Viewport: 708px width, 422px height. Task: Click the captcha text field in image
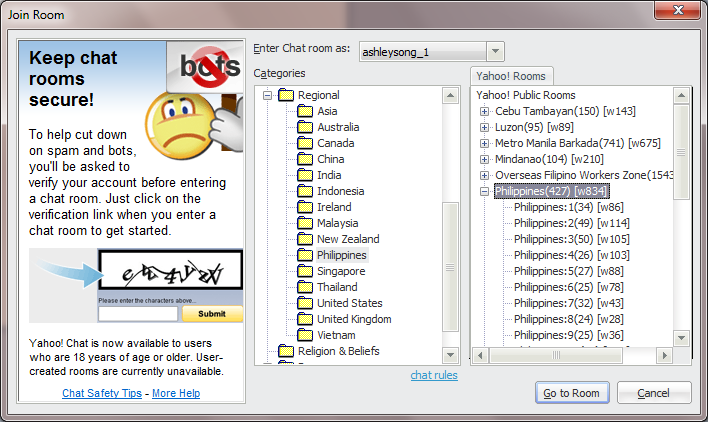[x=138, y=314]
